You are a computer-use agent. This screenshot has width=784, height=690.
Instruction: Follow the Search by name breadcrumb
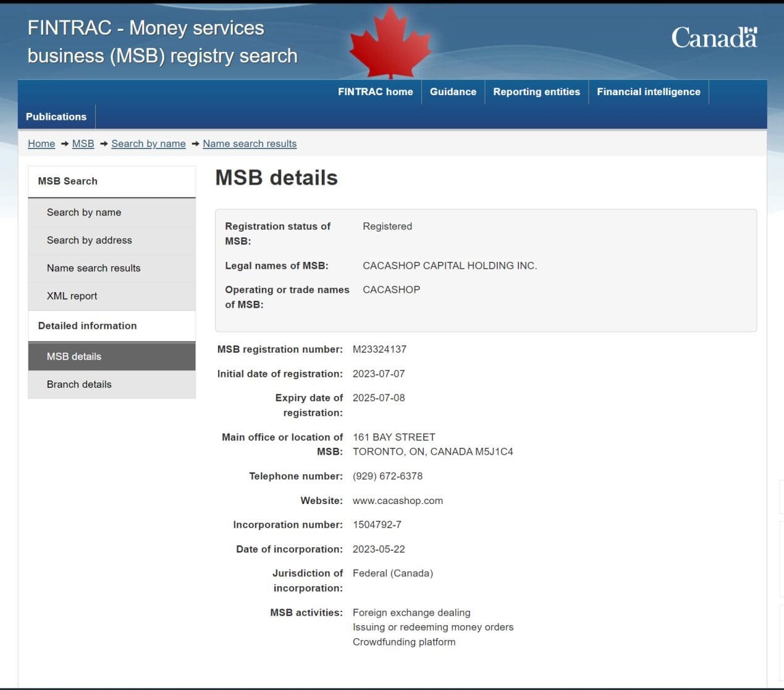(x=148, y=144)
